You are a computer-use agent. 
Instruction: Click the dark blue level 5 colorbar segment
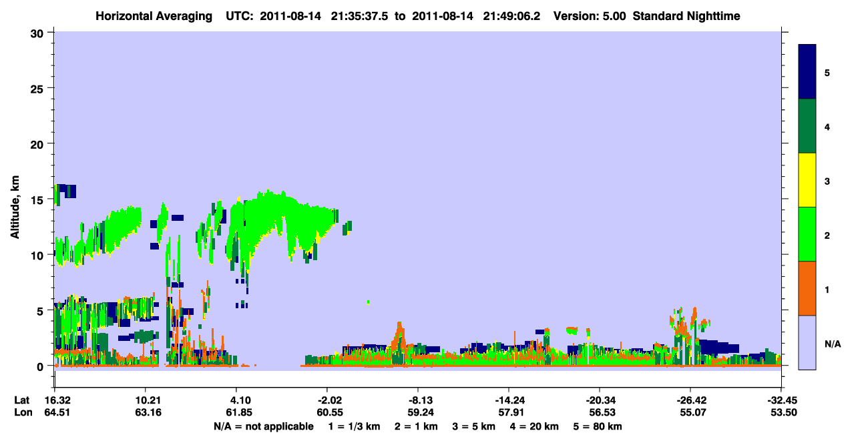[x=807, y=72]
